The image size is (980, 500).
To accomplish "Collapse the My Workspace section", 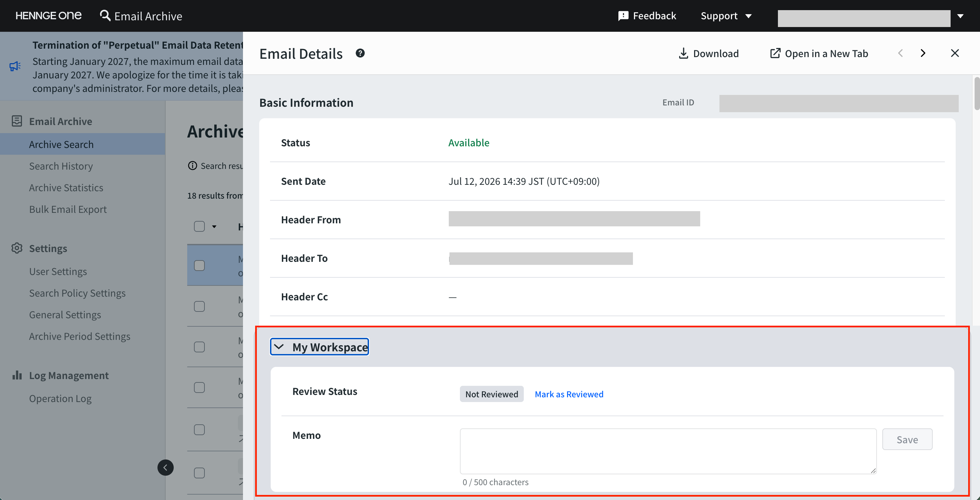I will coord(320,347).
